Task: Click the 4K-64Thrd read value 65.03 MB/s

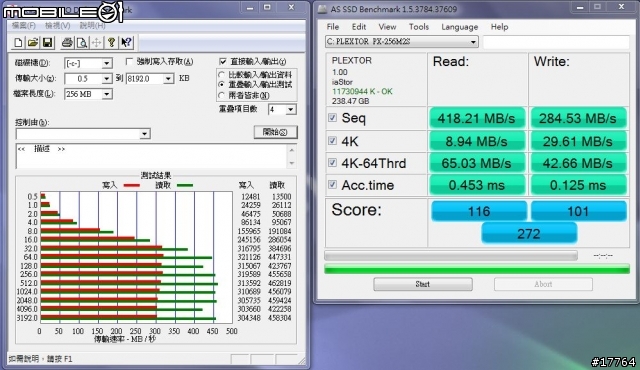Action: 477,163
